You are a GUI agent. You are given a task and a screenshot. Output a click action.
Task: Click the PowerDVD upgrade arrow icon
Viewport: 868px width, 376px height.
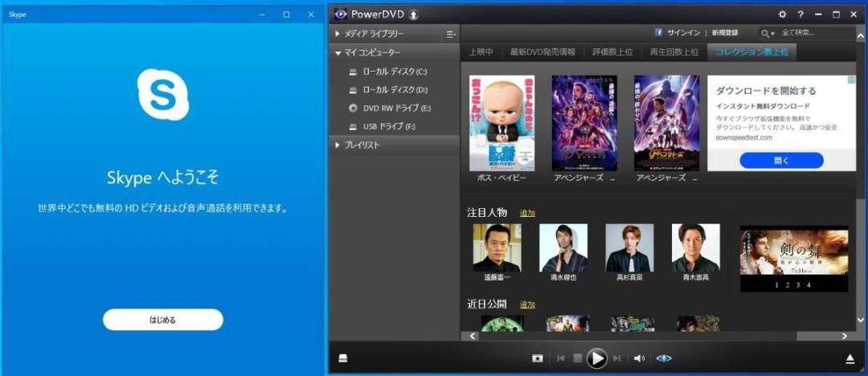(x=414, y=14)
